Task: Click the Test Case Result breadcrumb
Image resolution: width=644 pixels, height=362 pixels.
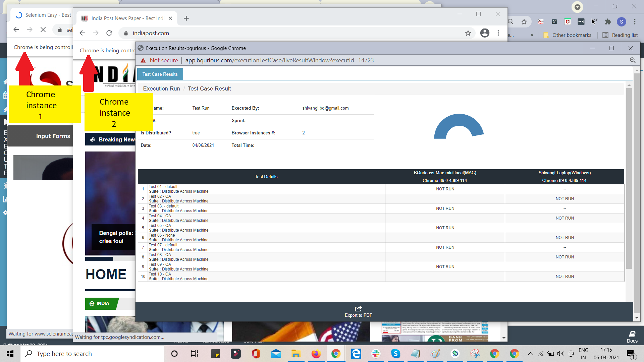Action: click(x=209, y=88)
